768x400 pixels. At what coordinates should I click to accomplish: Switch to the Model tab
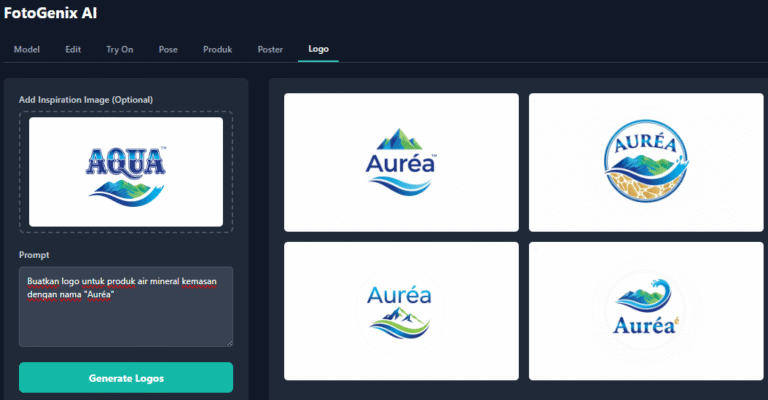28,49
